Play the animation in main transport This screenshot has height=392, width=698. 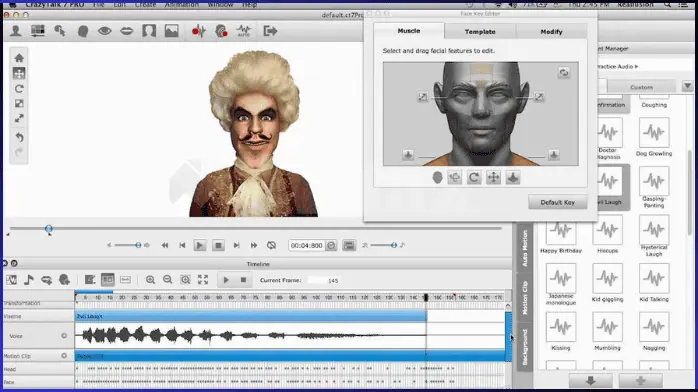tap(200, 245)
